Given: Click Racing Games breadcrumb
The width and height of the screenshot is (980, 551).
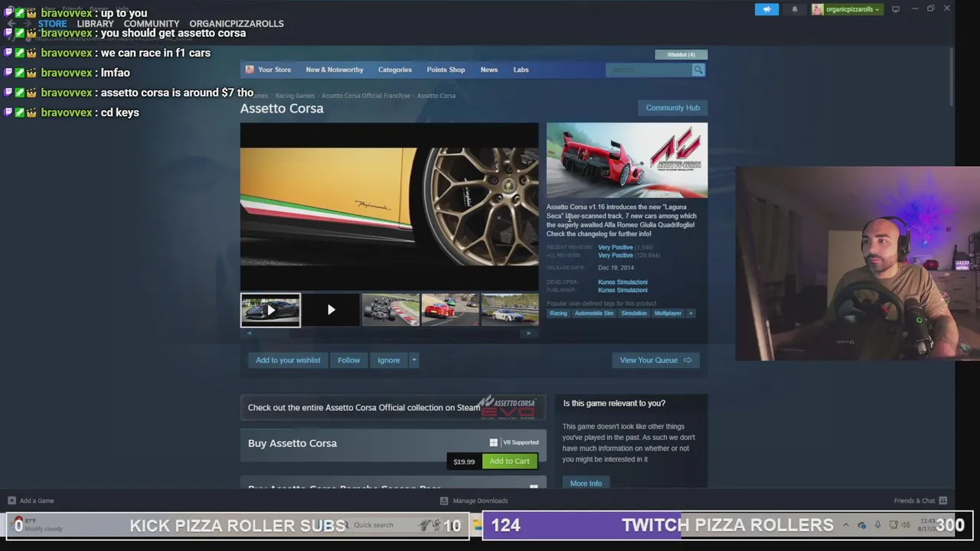Looking at the screenshot, I should [x=295, y=96].
